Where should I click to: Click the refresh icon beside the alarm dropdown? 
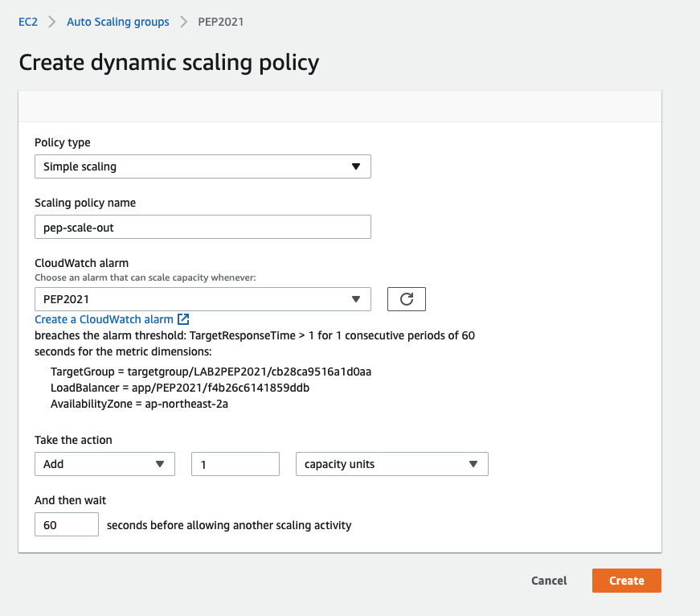coord(406,299)
